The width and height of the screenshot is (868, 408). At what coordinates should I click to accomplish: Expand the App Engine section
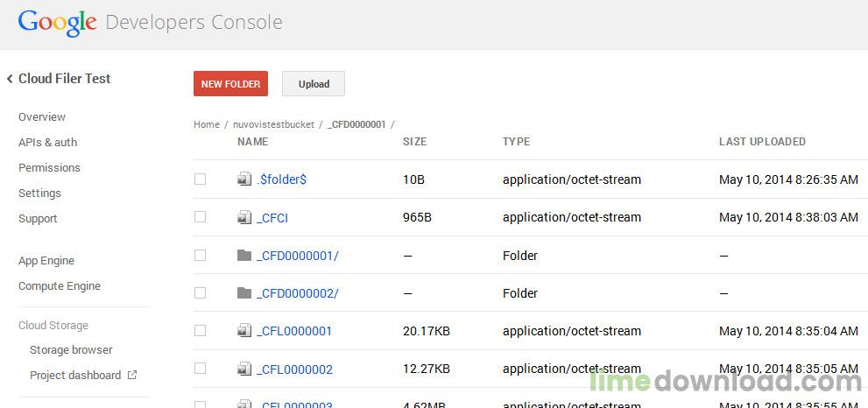coord(46,261)
